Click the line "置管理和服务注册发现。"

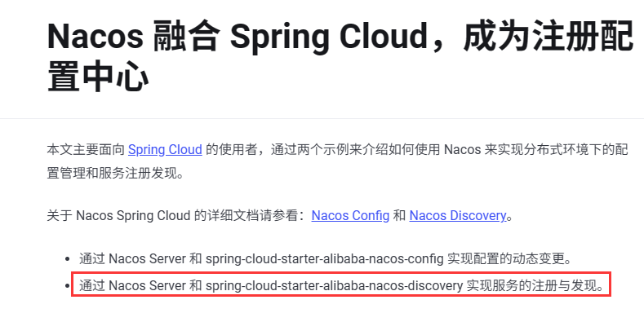click(115, 173)
